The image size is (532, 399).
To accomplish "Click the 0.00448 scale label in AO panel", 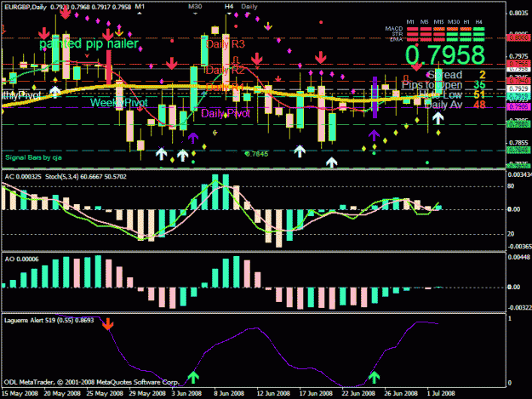I will point(518,257).
